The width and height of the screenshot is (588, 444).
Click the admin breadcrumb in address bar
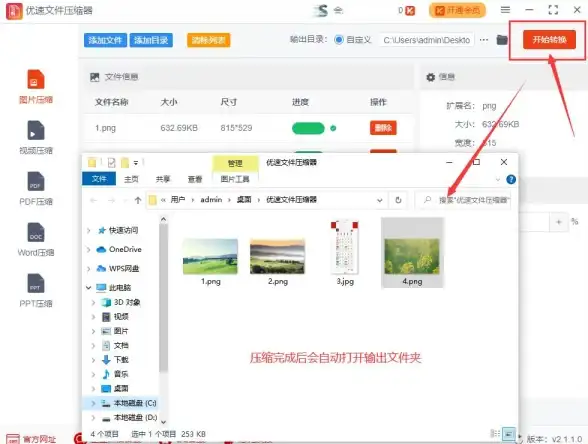coord(211,200)
